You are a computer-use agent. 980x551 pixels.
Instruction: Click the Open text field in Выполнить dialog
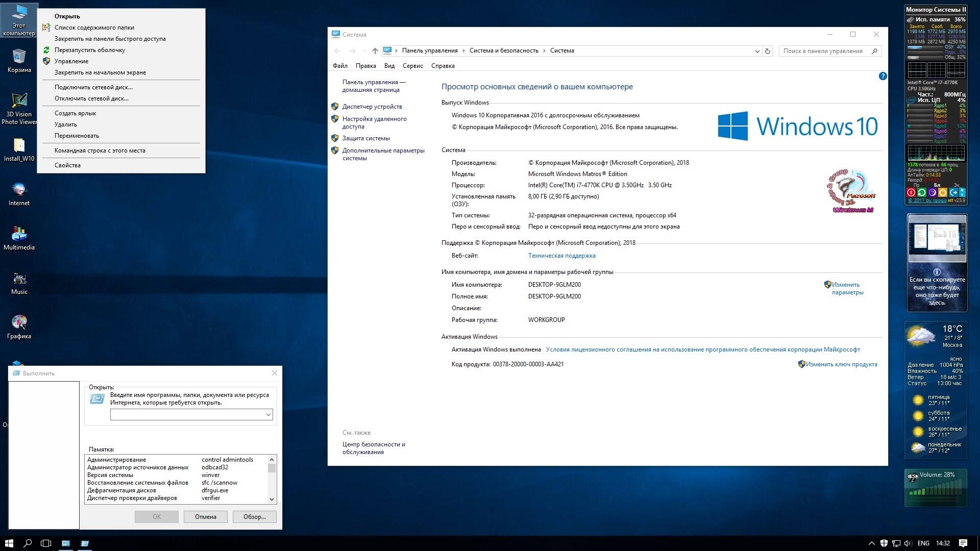(186, 414)
